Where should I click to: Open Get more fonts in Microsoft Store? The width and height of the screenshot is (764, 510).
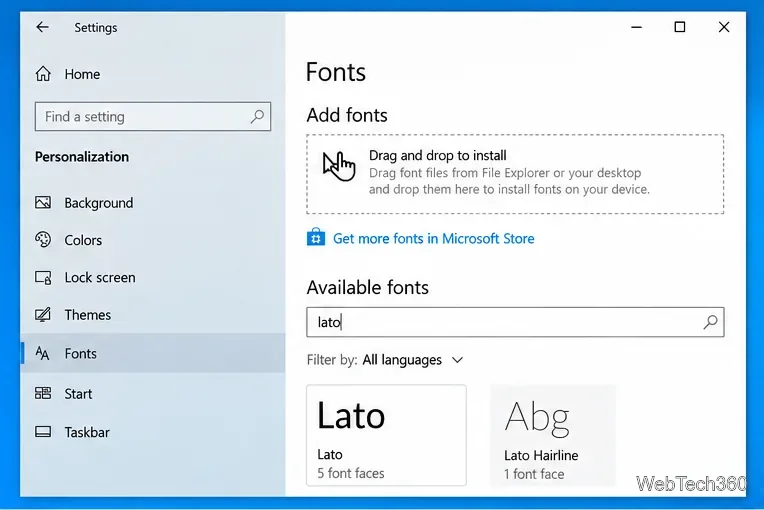pyautogui.click(x=434, y=239)
